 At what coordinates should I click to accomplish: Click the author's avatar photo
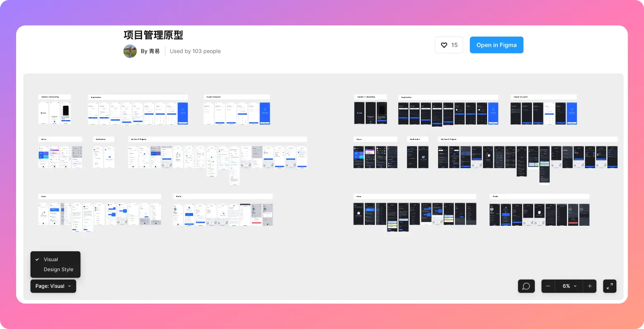[x=130, y=51]
